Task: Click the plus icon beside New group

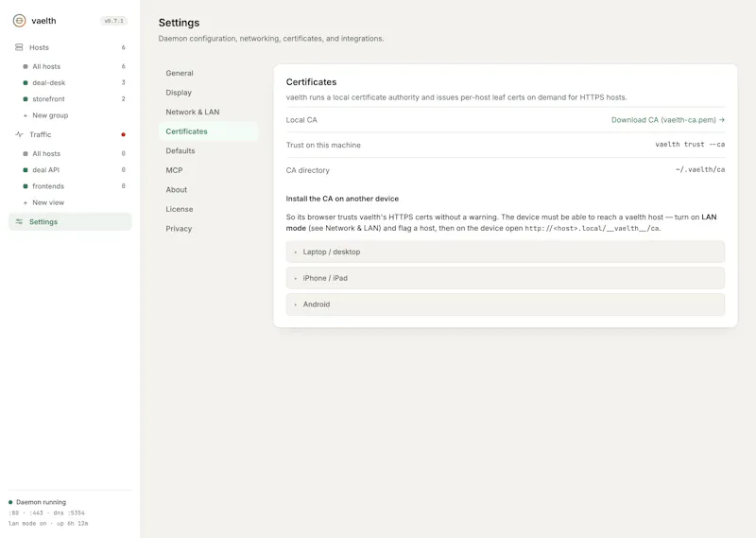Action: (26, 115)
